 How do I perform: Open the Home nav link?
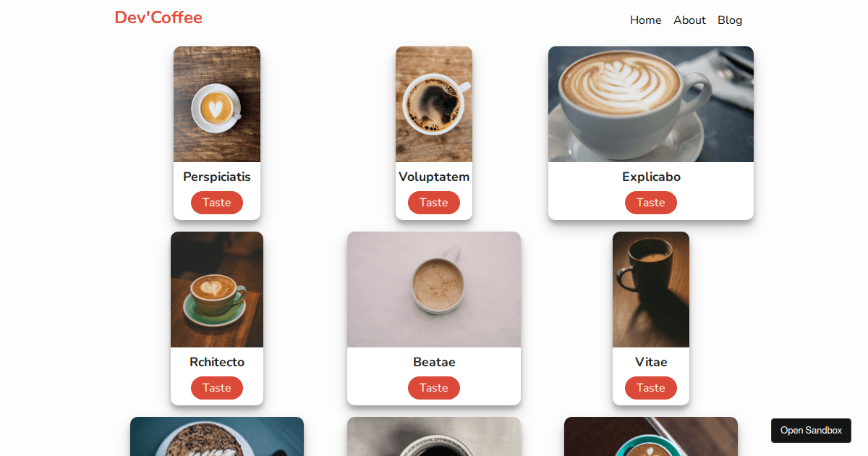pyautogui.click(x=645, y=20)
